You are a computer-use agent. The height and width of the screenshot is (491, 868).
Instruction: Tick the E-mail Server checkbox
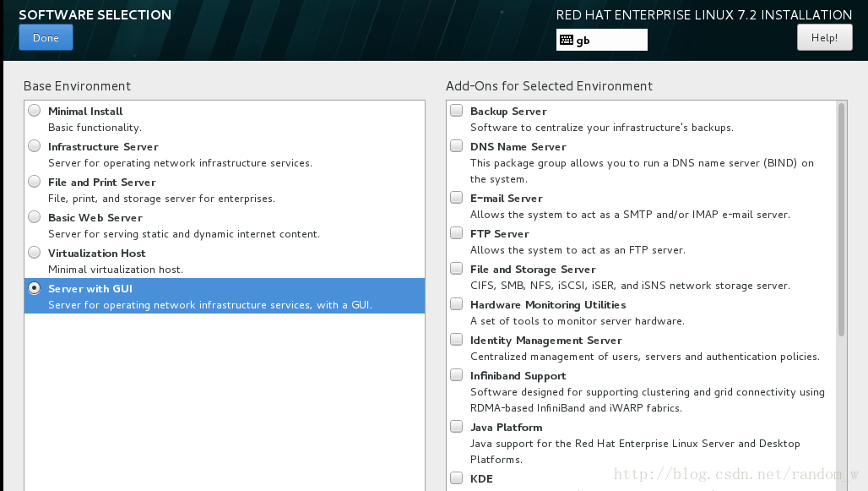tap(456, 197)
